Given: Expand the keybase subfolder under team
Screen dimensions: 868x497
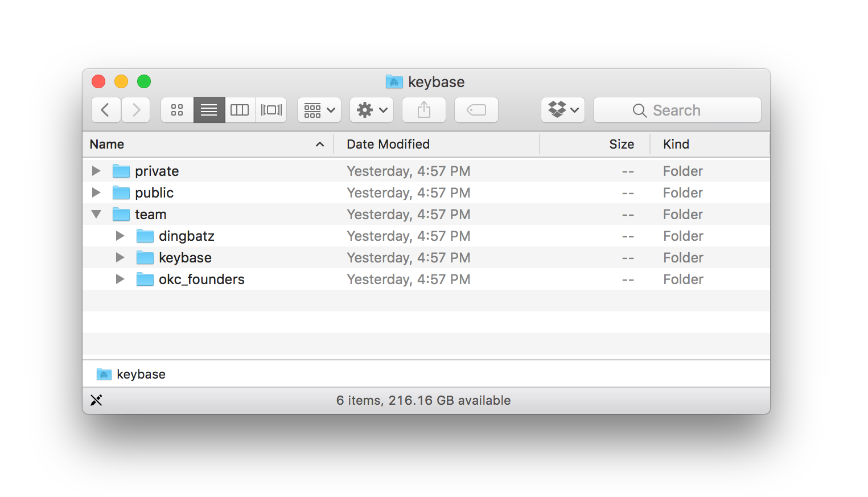Looking at the screenshot, I should [120, 257].
